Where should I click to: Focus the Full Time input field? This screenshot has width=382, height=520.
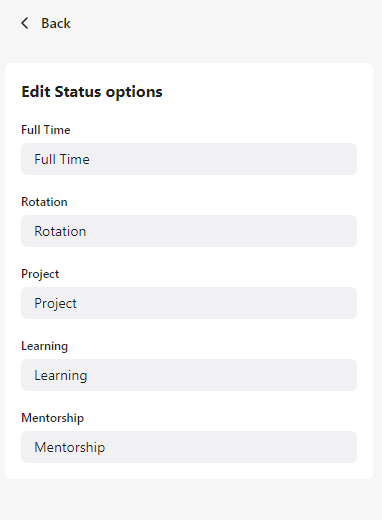pyautogui.click(x=189, y=159)
